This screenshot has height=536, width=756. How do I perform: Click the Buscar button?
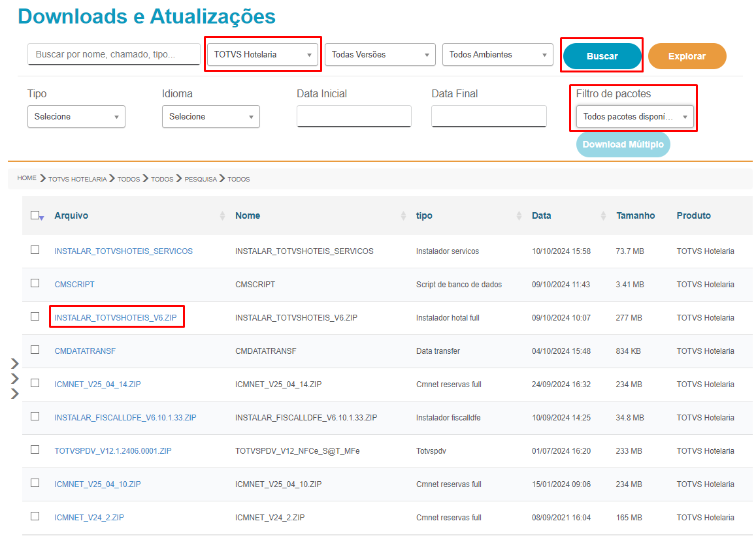pos(602,56)
